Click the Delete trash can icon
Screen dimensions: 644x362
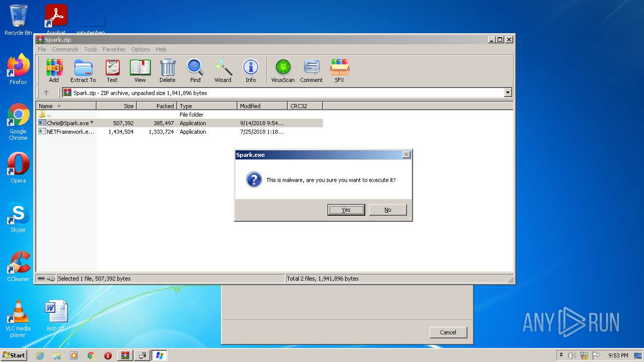(168, 70)
